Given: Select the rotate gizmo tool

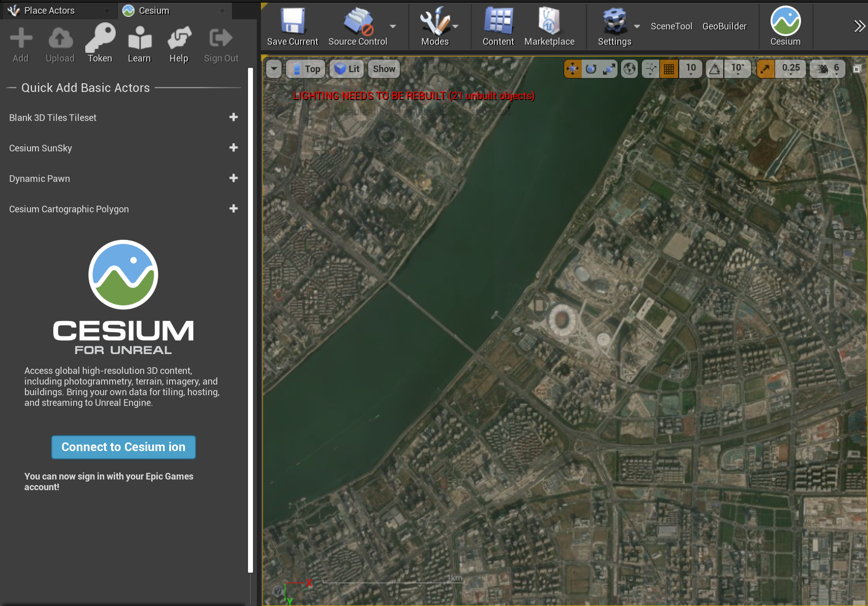Looking at the screenshot, I should (591, 69).
